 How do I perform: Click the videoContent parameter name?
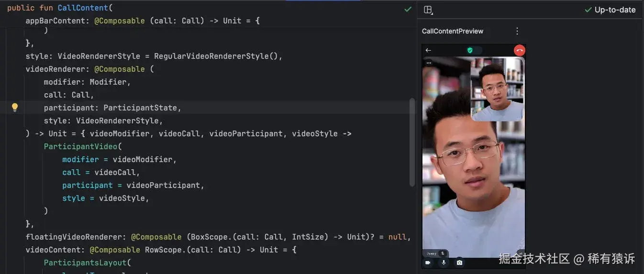(x=56, y=250)
